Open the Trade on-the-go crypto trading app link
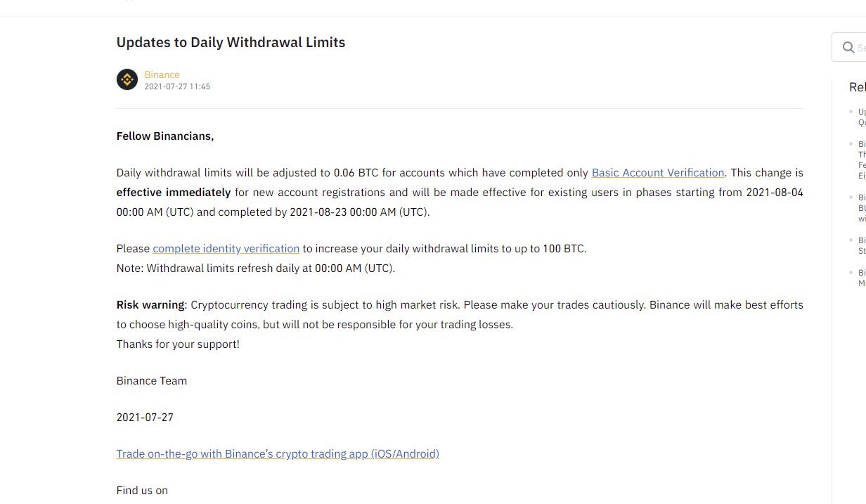 (x=278, y=454)
